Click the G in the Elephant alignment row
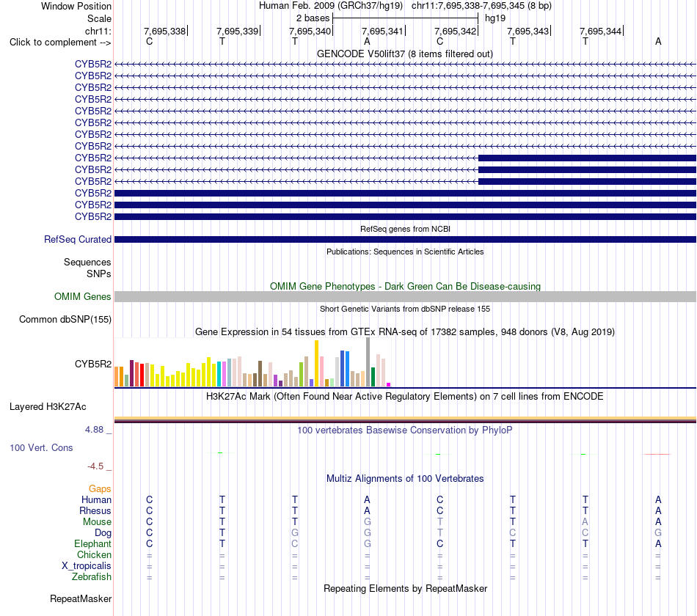This screenshot has height=616, width=697. click(367, 544)
